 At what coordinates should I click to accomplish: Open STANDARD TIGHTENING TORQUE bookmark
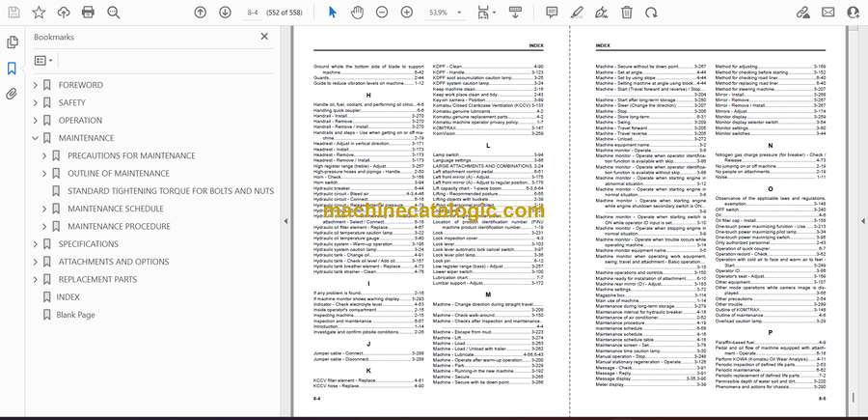click(171, 191)
